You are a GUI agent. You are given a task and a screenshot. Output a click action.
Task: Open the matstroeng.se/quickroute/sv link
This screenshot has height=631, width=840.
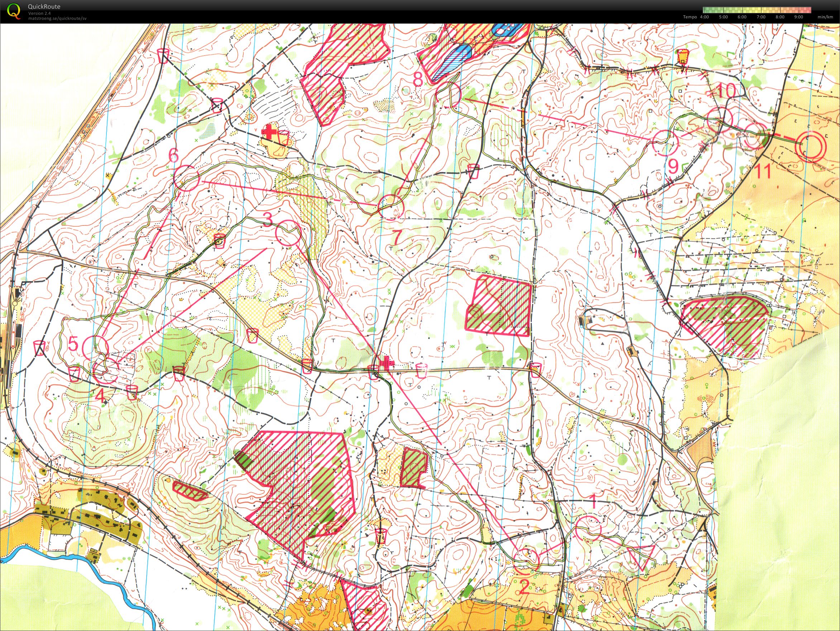(57, 19)
